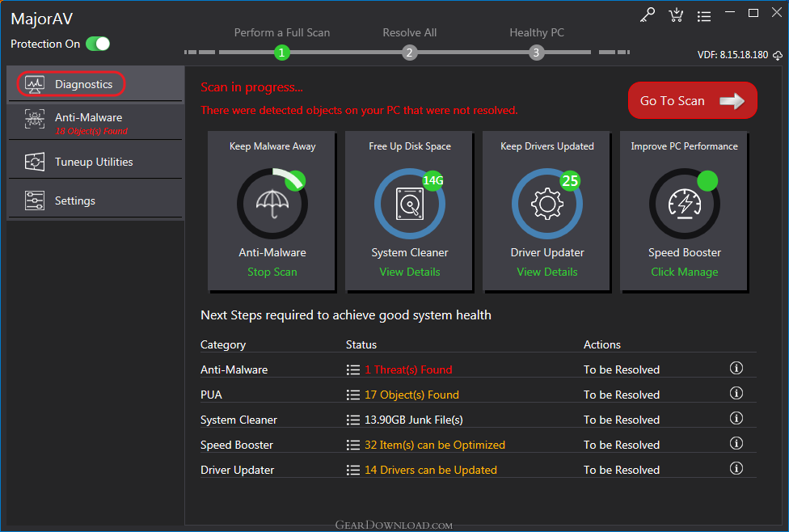Click the 1 Threat(s) Found status
This screenshot has height=532, width=789.
click(x=408, y=370)
